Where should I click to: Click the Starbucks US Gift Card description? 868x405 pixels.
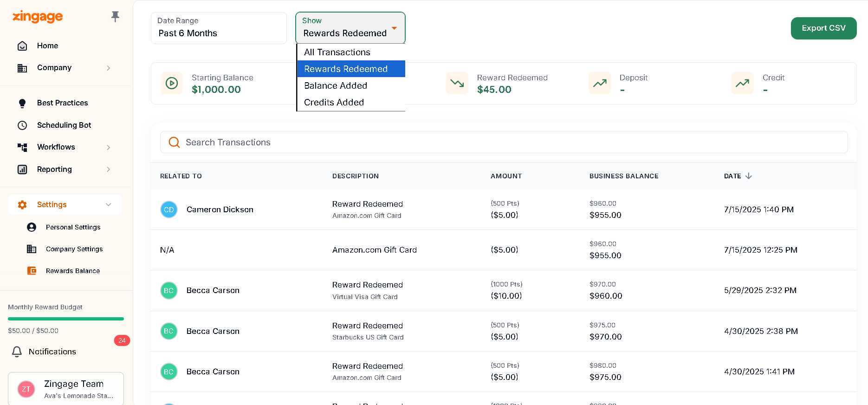[x=368, y=337]
